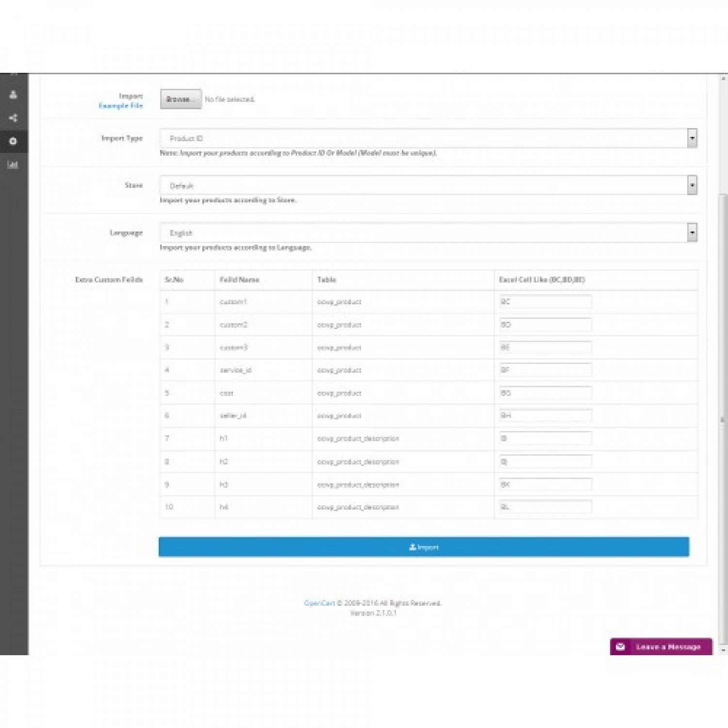Click the OpenCart footer link
Viewport: 728px width, 728px height.
[319, 603]
